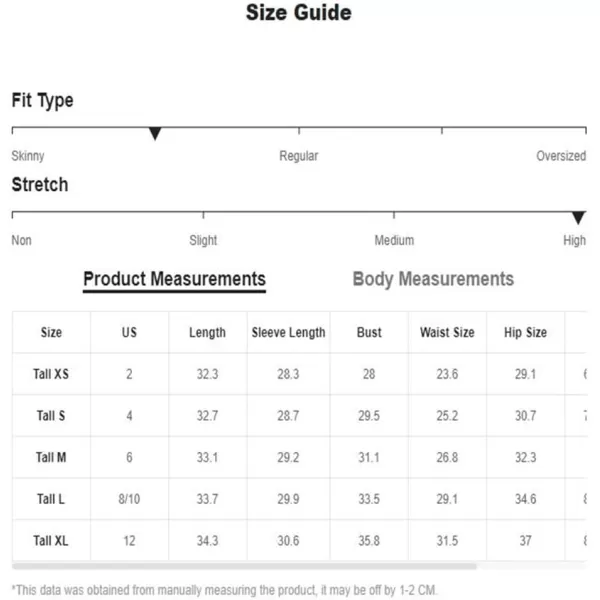
Task: Click the Bust column header
Action: coord(369,332)
